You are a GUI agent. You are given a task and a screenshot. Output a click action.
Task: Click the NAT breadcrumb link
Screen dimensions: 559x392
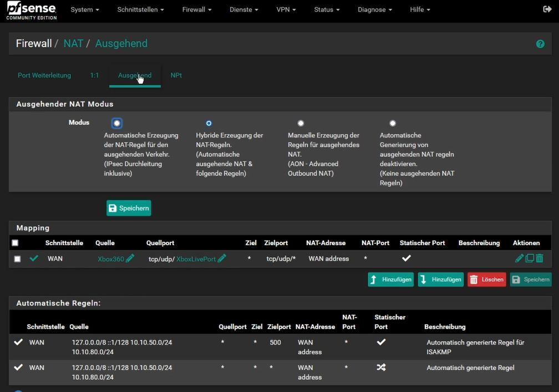pos(73,43)
